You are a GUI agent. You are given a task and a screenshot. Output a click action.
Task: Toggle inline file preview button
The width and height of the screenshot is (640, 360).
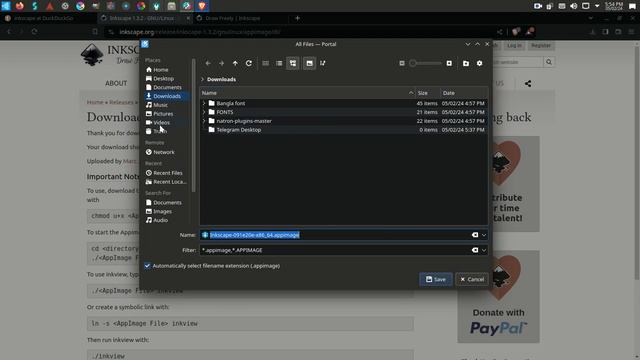point(309,63)
